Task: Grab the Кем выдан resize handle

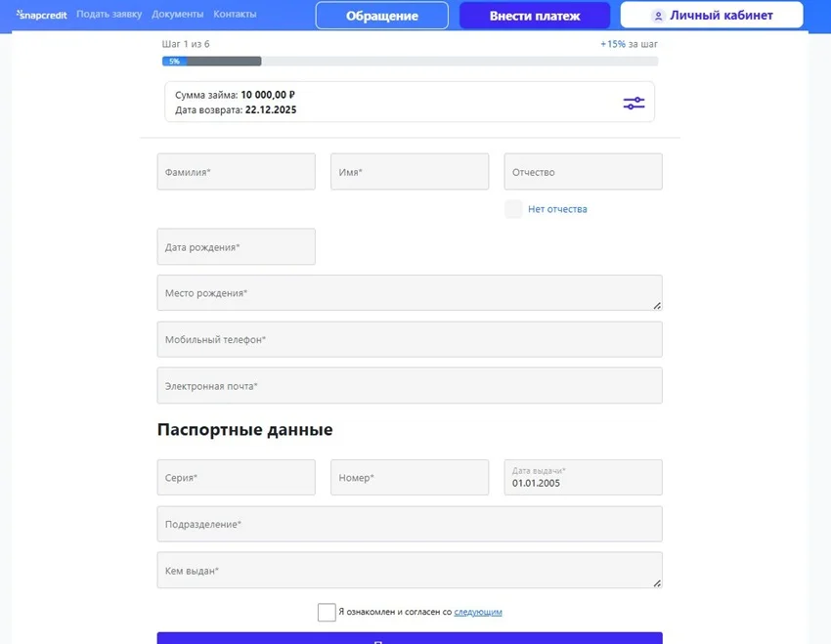Action: coord(657,583)
